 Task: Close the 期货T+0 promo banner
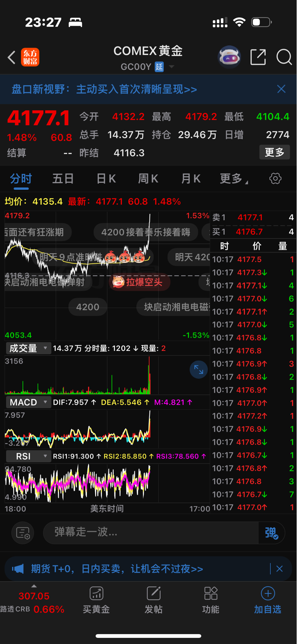pos(280,569)
